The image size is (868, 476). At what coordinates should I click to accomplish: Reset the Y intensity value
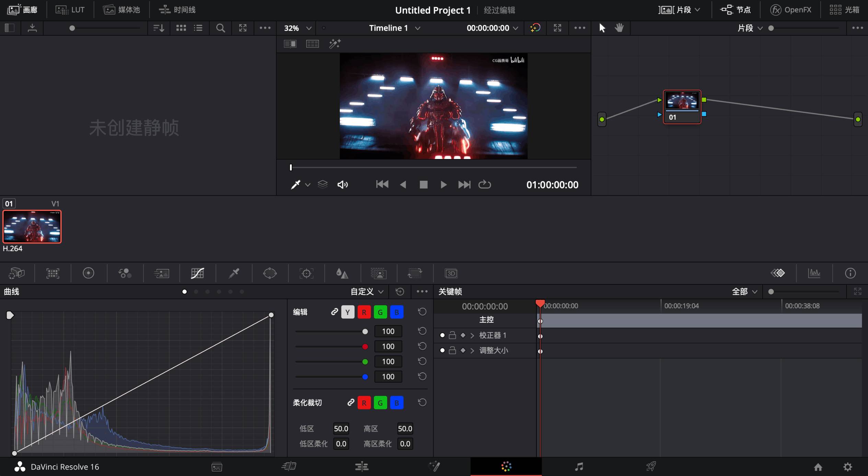422,331
